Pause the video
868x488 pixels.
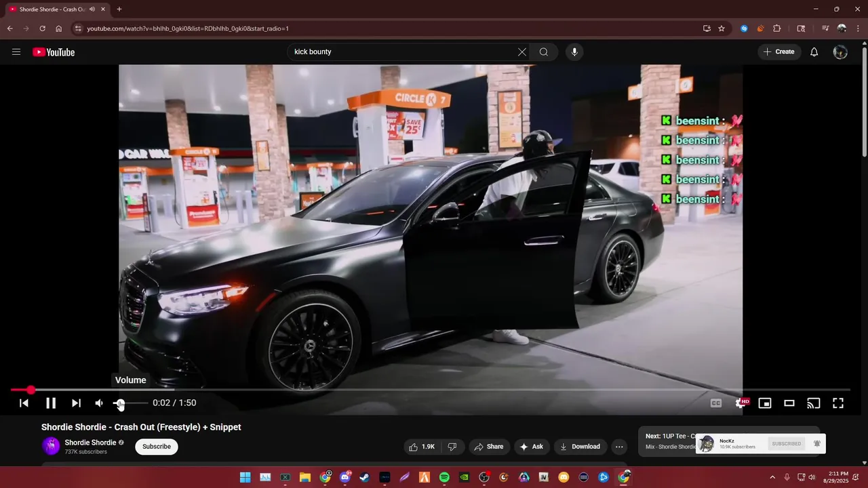click(51, 403)
